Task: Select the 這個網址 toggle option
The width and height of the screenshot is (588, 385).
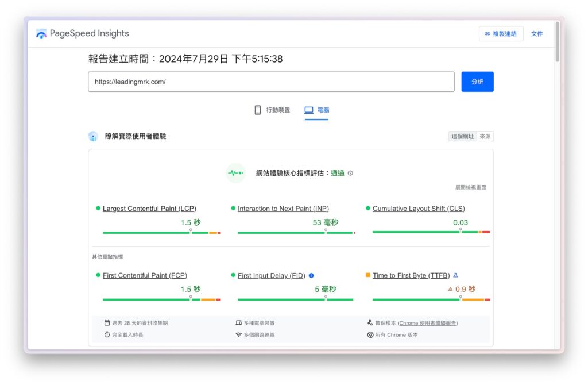Action: pos(462,136)
